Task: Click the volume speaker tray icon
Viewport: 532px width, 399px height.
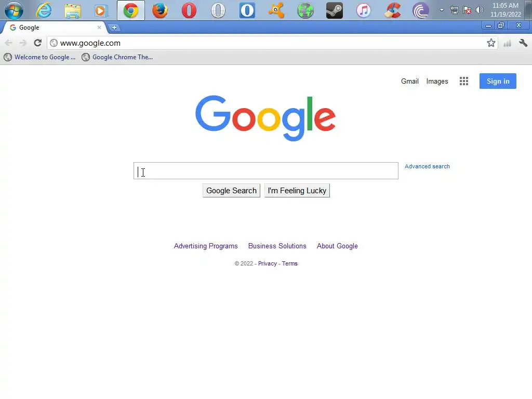Action: point(480,10)
